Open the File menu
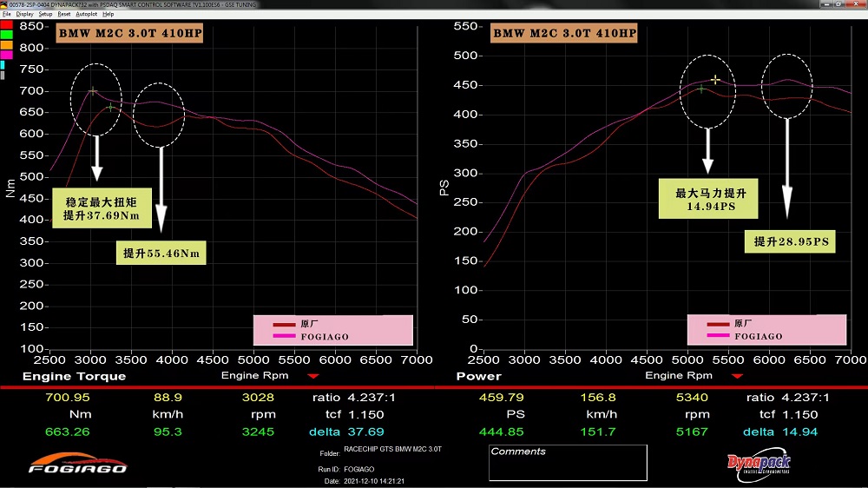Screen dimensions: 868x488 [7, 14]
